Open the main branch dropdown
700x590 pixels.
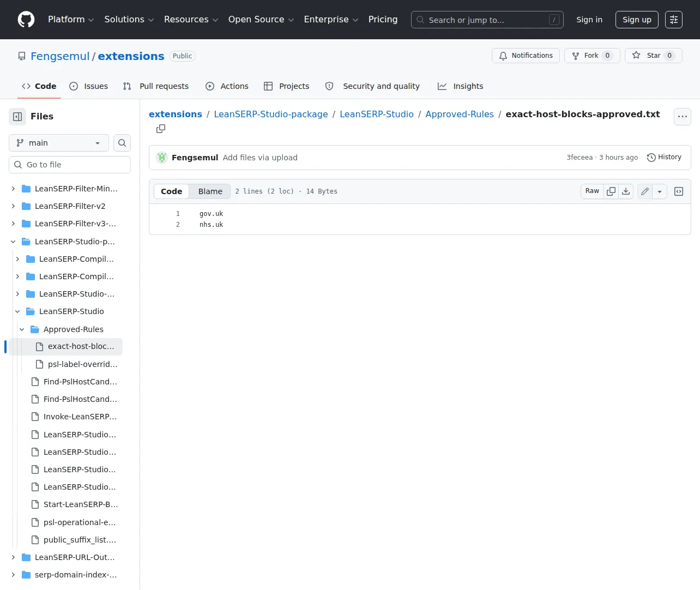tap(59, 143)
